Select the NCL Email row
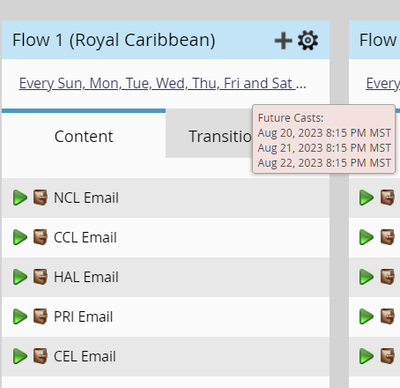The height and width of the screenshot is (388, 400). pyautogui.click(x=166, y=198)
